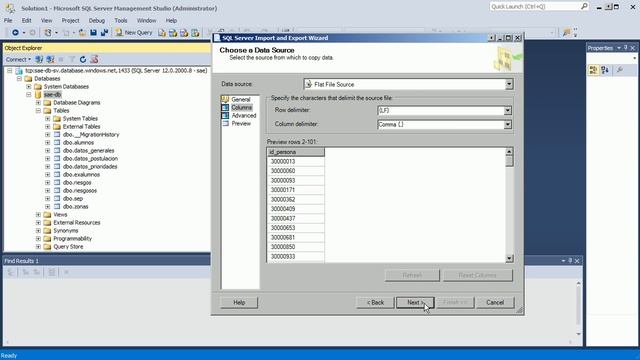
Task: Click the New Project toolbar icon
Action: pos(48,32)
